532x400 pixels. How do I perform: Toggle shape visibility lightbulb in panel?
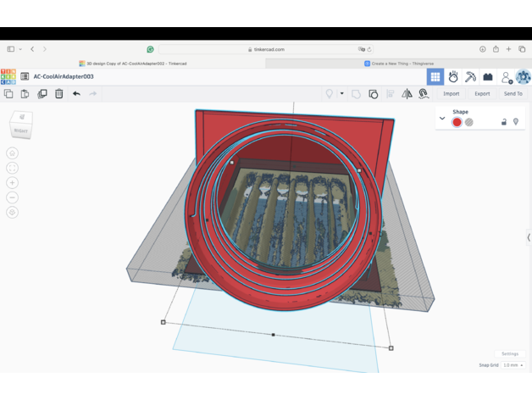click(x=516, y=122)
